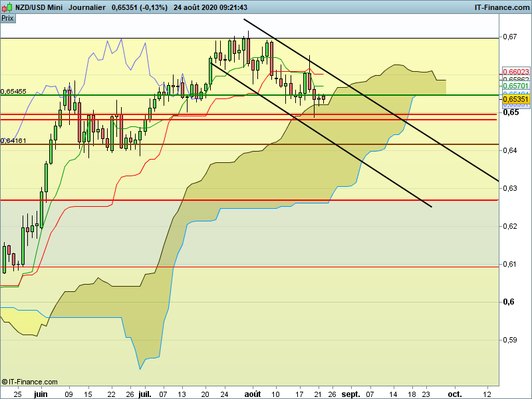Select the NZD/USD Mini instrument title
Screen dimensions: 532x399
click(x=39, y=7)
